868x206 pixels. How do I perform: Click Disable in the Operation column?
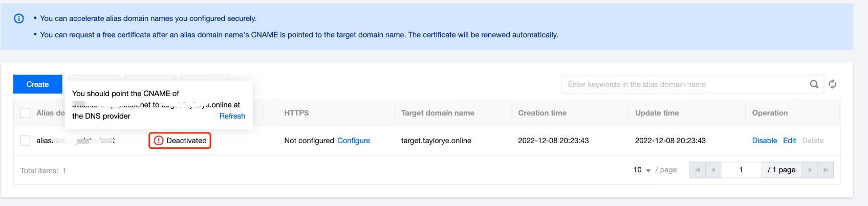[x=764, y=141]
